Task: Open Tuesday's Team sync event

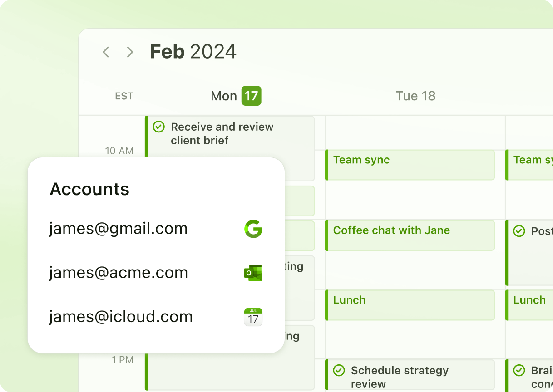Action: pos(410,165)
